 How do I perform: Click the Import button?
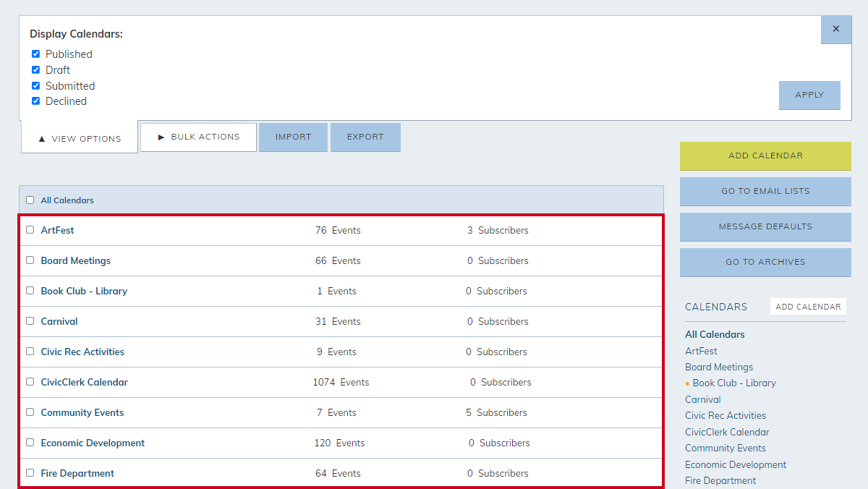(x=293, y=137)
